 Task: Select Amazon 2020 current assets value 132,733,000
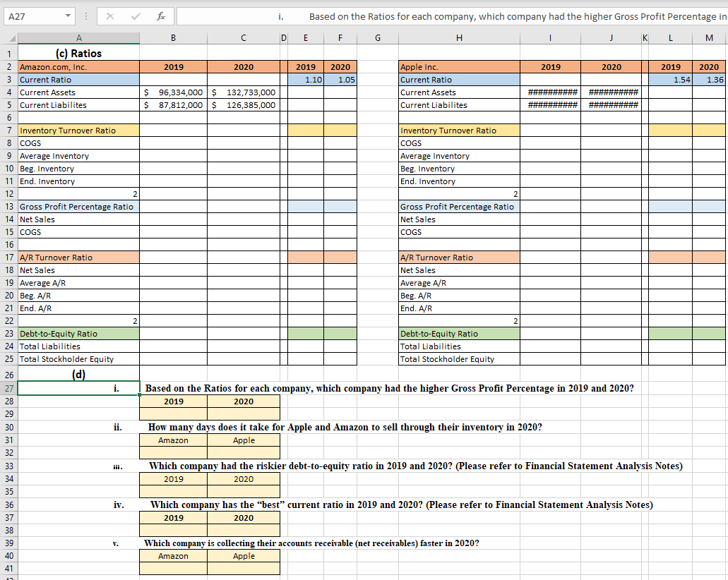click(244, 92)
